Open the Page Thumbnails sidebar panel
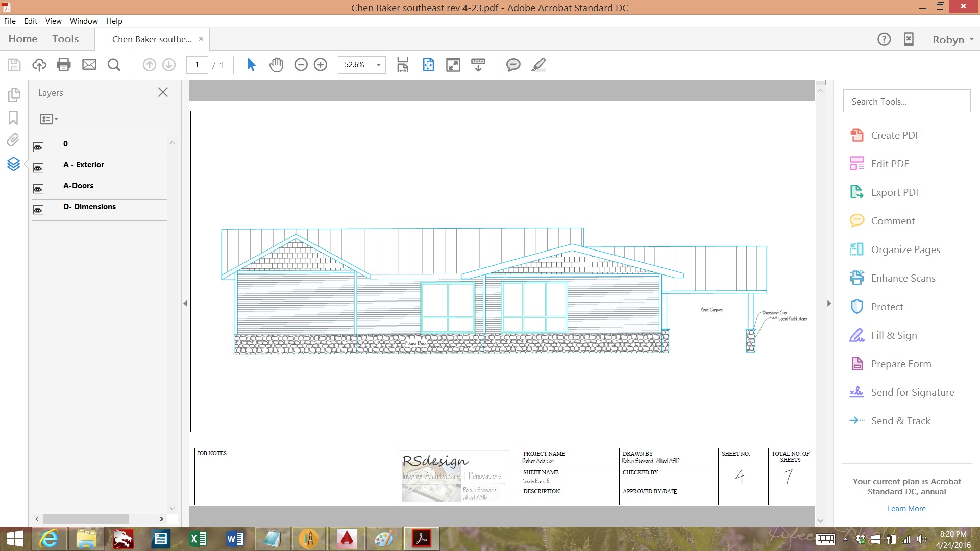 (x=14, y=94)
